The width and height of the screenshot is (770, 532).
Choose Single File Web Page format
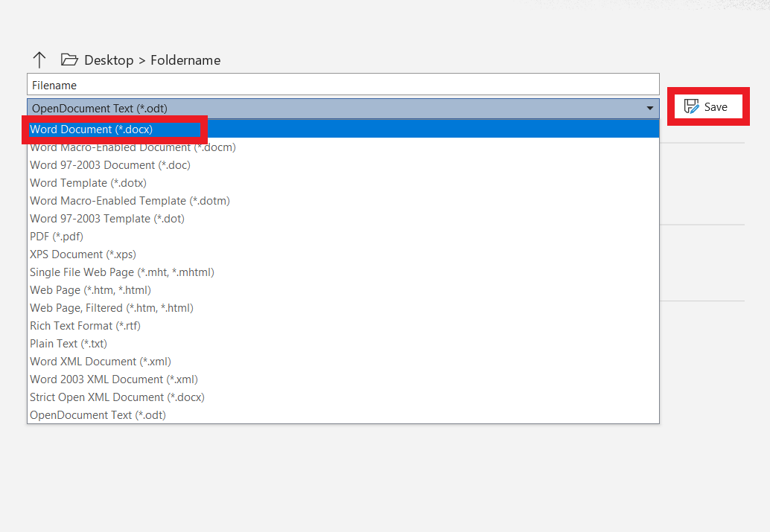(122, 272)
